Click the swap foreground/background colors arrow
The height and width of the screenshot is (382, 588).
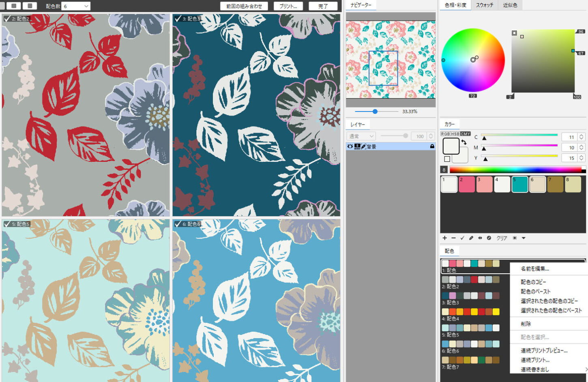[464, 142]
